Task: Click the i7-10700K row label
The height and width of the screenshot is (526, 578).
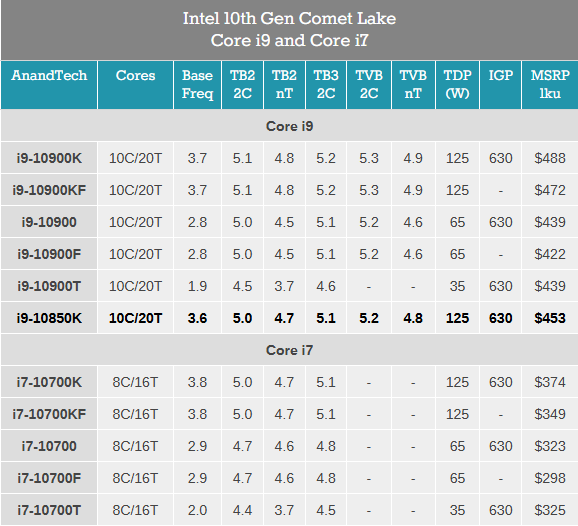Action: pos(49,382)
